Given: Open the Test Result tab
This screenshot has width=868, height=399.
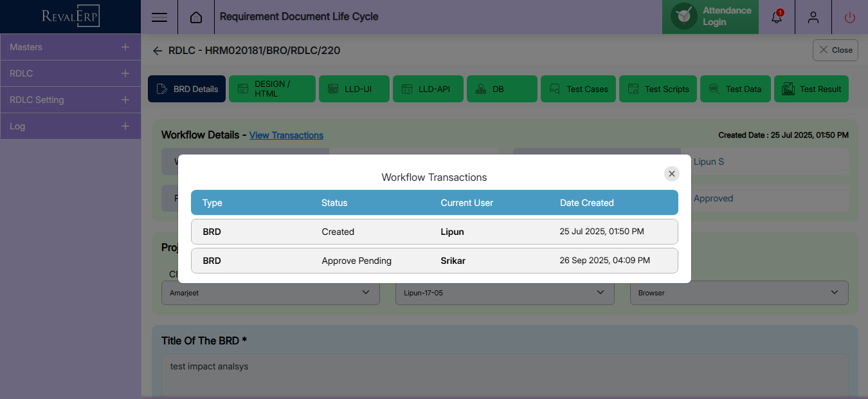Looking at the screenshot, I should [x=811, y=89].
